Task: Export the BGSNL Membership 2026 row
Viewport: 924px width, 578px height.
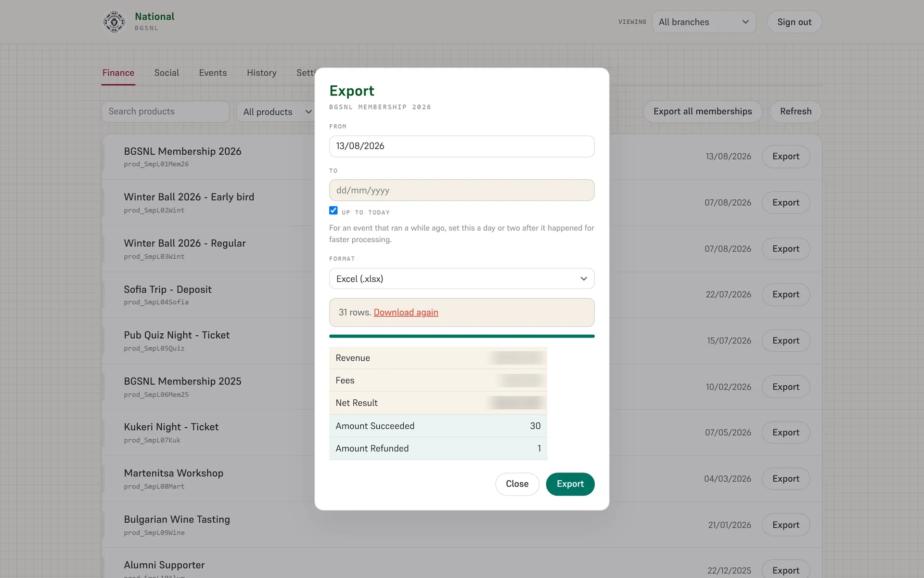Action: point(785,157)
